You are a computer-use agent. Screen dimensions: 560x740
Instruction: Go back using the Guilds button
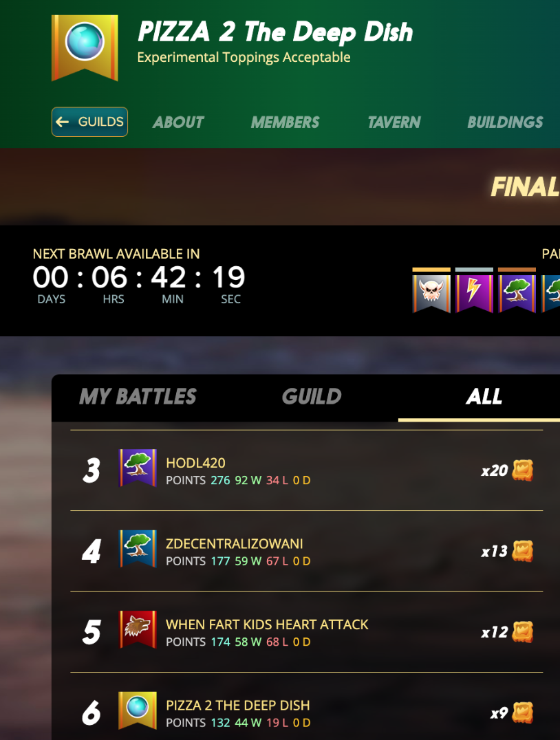[89, 122]
